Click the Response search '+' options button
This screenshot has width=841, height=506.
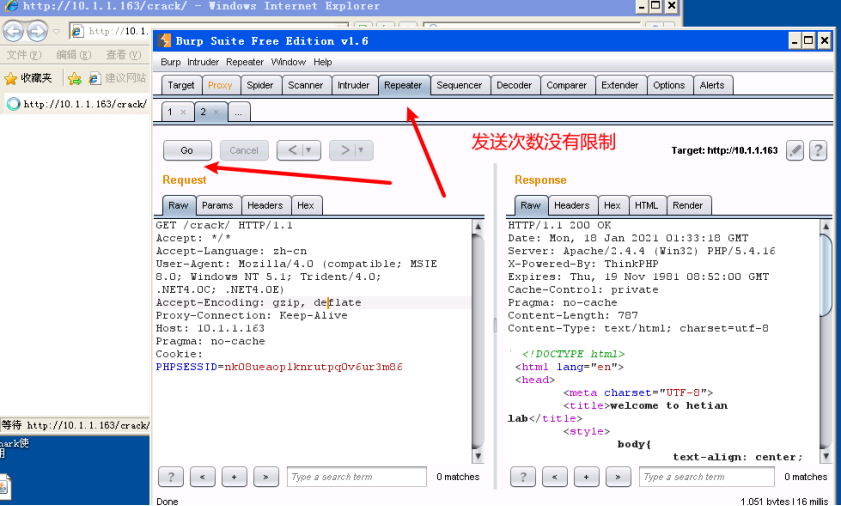click(x=586, y=476)
